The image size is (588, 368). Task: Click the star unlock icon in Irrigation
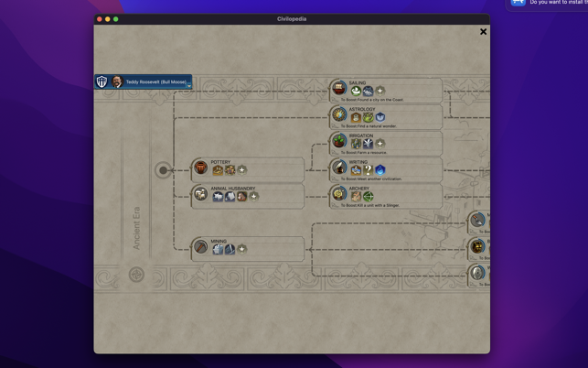pyautogui.click(x=380, y=144)
